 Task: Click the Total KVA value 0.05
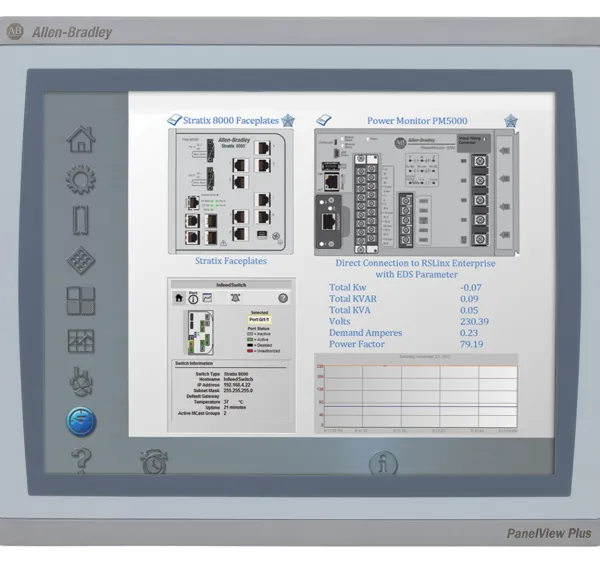pos(469,310)
